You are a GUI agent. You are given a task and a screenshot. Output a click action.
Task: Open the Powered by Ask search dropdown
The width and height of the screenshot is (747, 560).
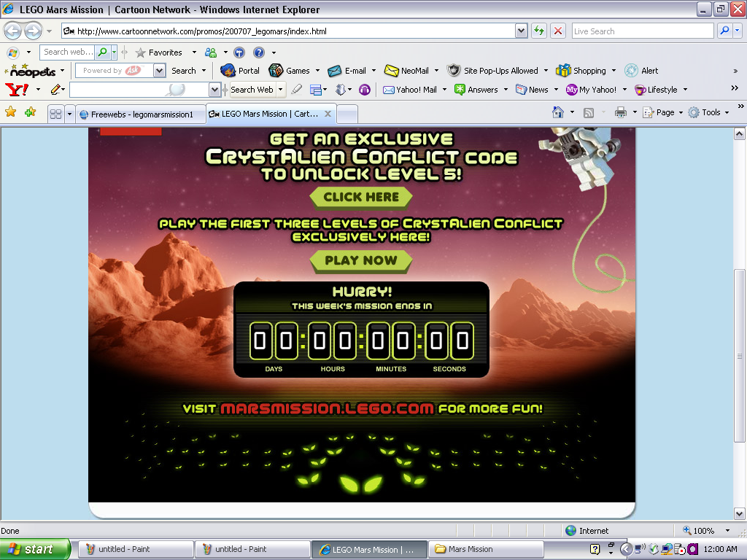pos(160,71)
